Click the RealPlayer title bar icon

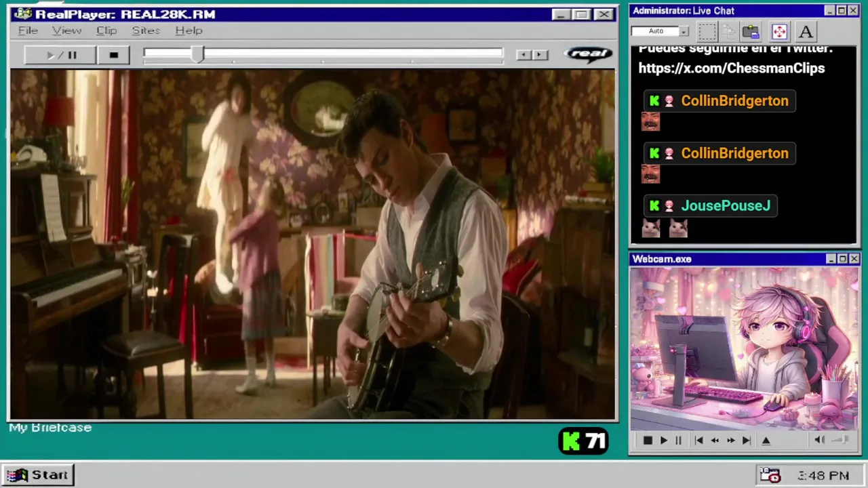coord(22,14)
